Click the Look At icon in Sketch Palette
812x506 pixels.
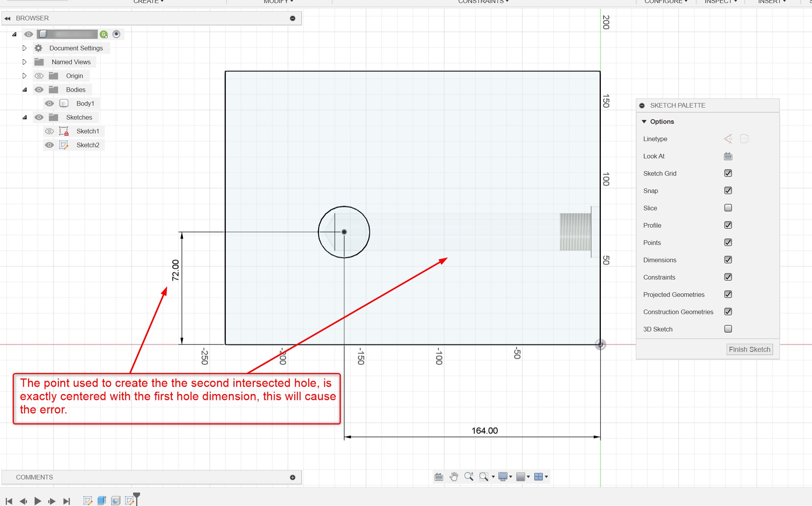click(x=729, y=156)
